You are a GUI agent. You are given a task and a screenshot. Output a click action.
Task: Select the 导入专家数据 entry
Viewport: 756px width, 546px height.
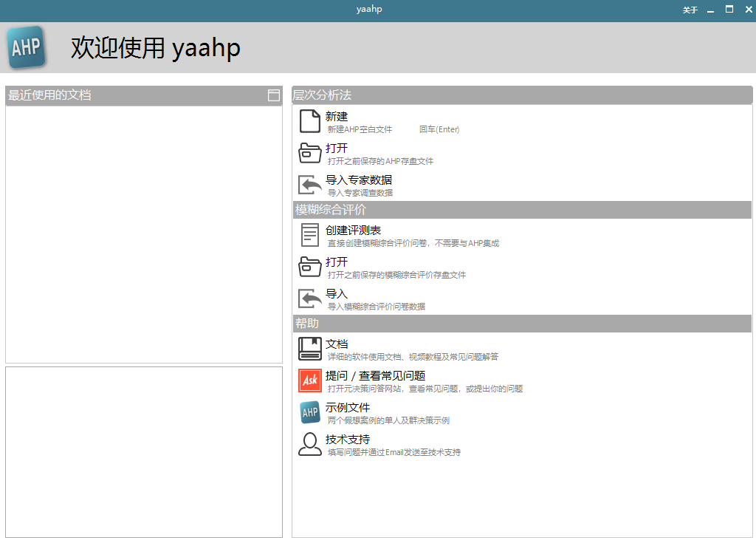click(358, 180)
